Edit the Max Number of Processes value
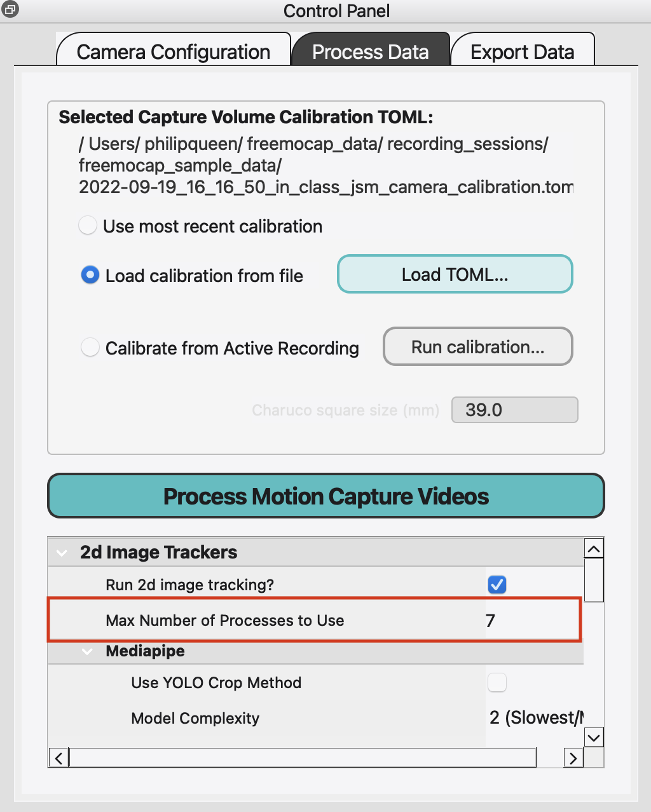651x812 pixels. (531, 621)
